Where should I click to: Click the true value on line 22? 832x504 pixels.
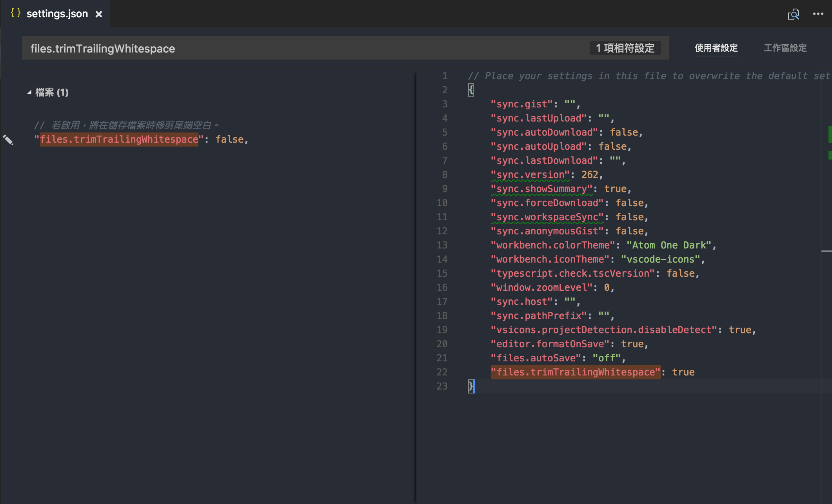(683, 372)
